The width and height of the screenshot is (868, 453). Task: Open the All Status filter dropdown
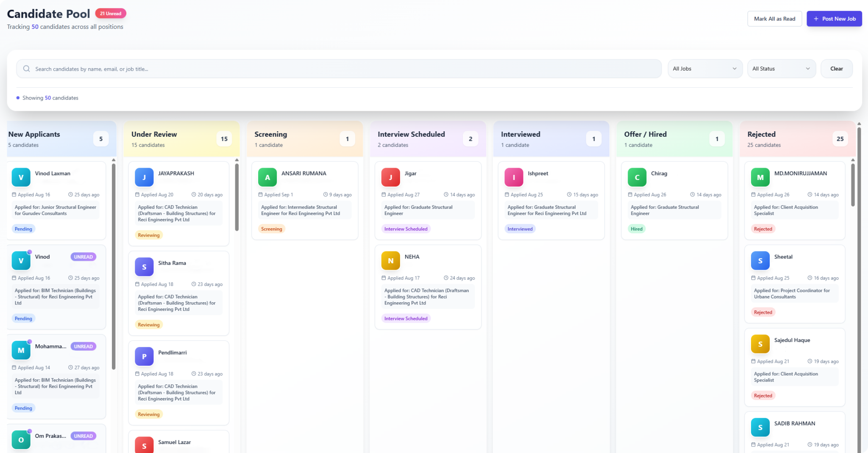click(x=781, y=69)
